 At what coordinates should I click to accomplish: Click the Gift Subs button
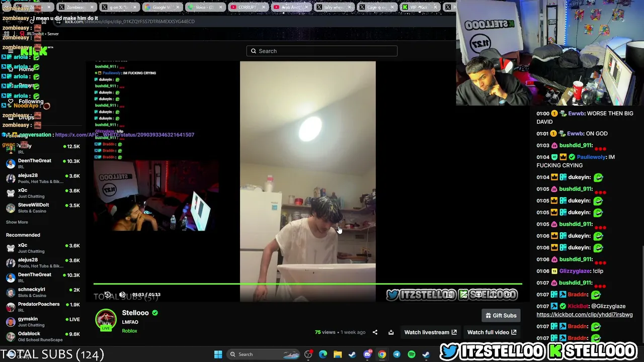click(501, 316)
